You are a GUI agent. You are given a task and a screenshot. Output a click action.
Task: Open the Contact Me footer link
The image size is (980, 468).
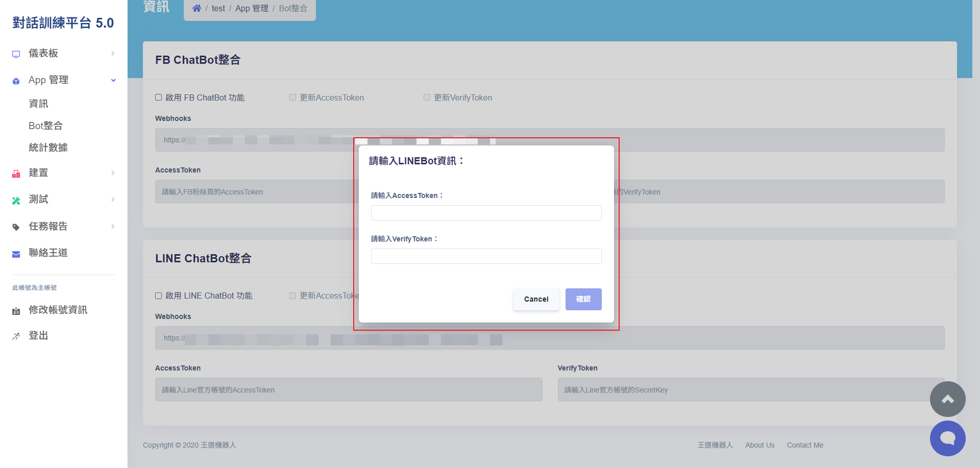pos(805,445)
